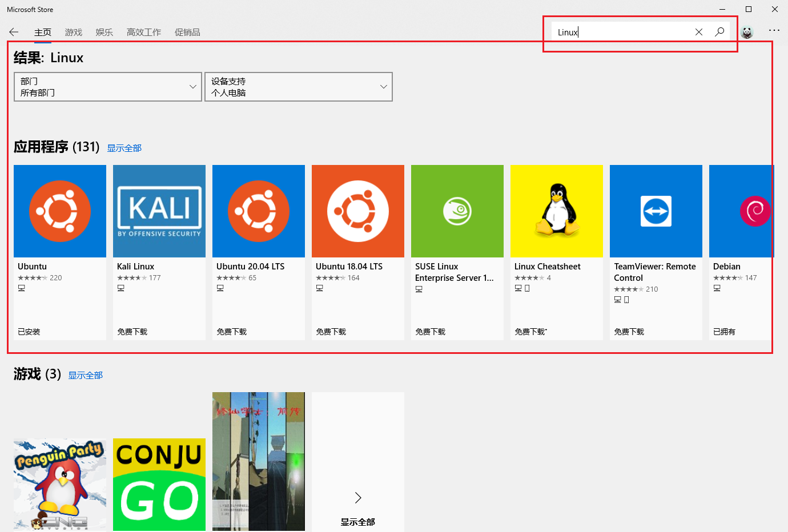Go back with the back arrow

14,32
